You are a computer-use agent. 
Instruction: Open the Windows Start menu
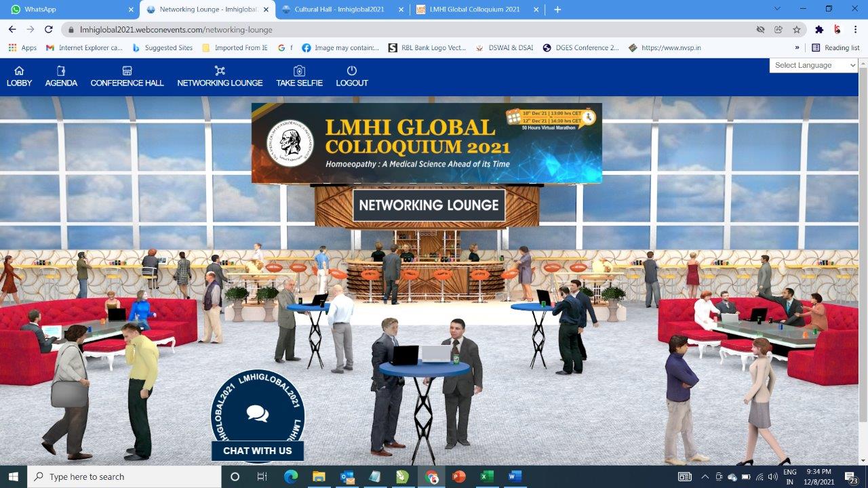pos(14,476)
